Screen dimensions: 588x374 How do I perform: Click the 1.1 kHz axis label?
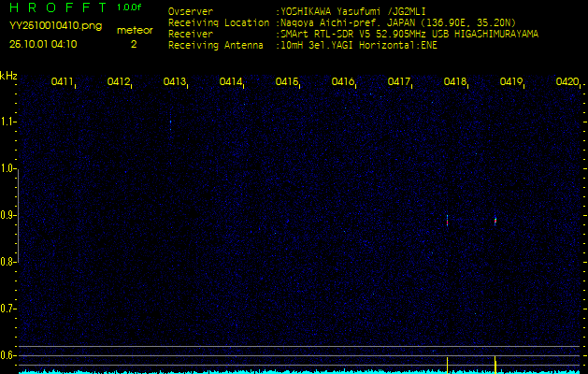(x=7, y=122)
